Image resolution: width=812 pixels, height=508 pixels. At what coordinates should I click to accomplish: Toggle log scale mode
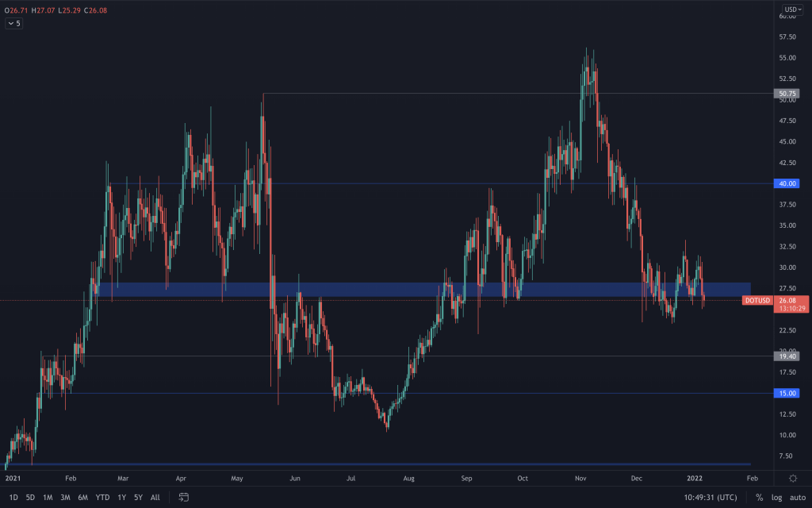776,497
